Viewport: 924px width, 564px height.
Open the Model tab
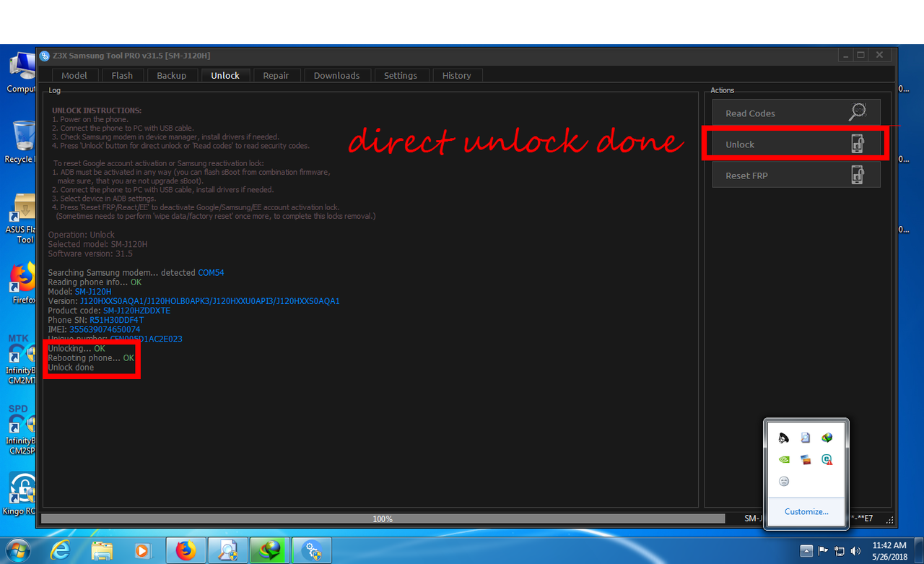[74, 75]
